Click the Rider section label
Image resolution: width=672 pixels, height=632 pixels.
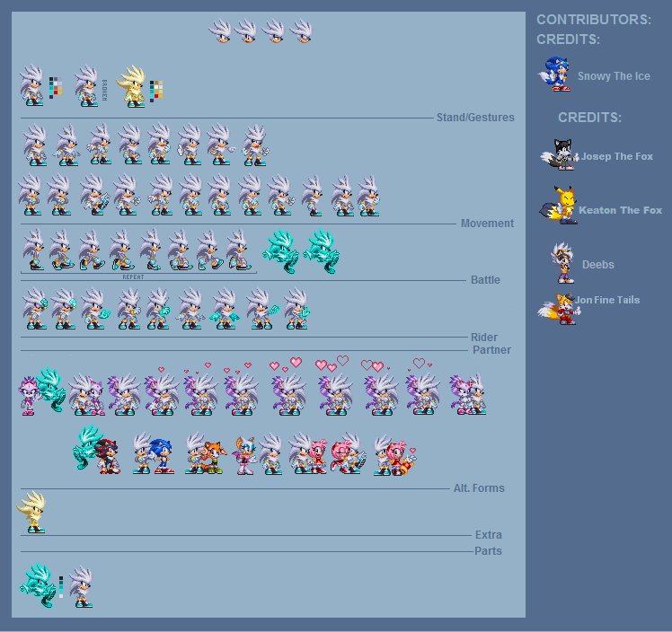484,337
